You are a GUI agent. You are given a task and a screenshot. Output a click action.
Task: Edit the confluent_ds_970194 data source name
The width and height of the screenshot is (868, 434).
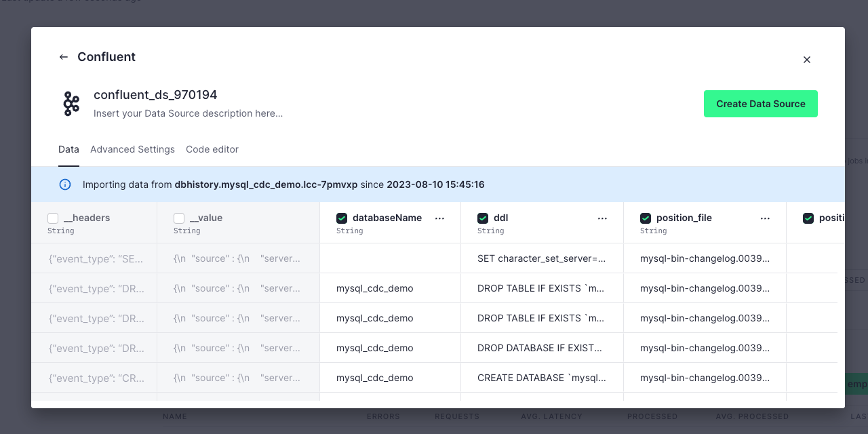pos(155,95)
